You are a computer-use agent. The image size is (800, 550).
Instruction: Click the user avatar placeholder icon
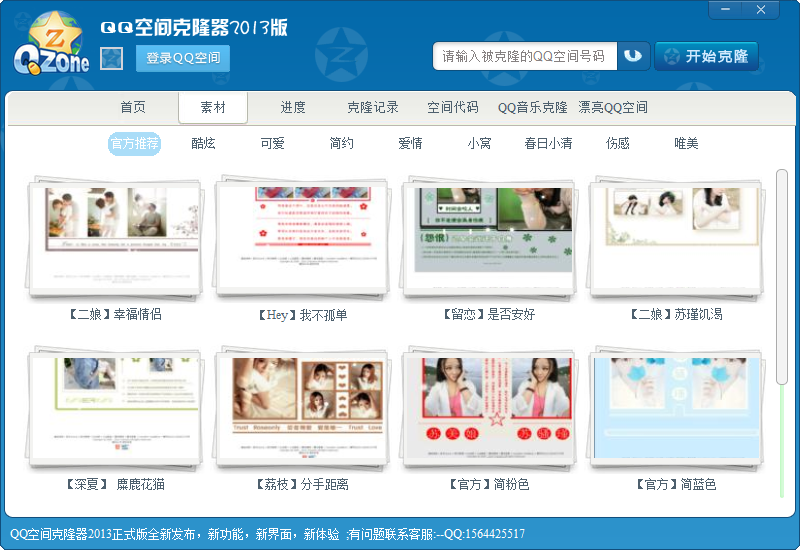[111, 58]
